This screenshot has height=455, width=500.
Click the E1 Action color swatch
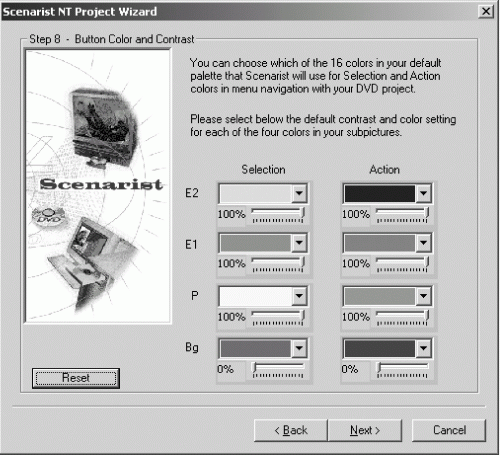(x=380, y=243)
